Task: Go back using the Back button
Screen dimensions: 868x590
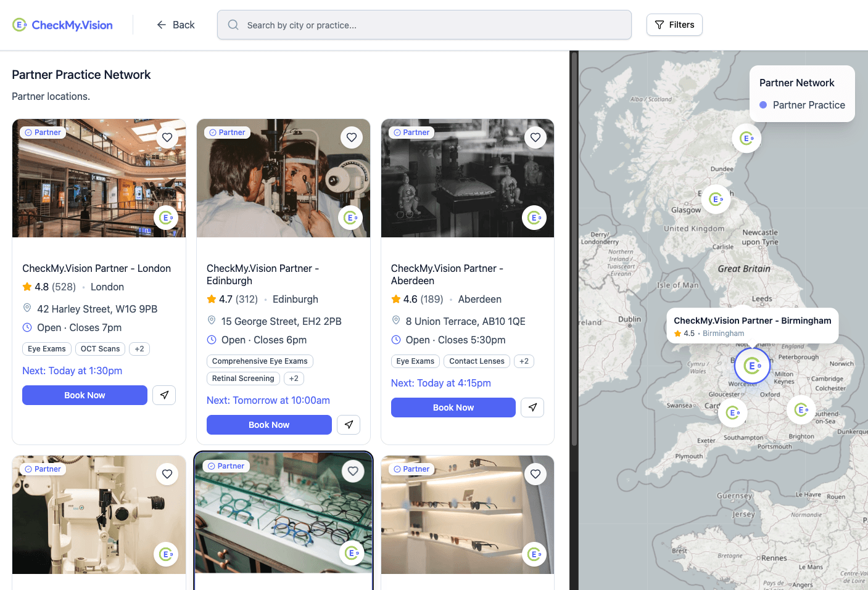Action: (175, 25)
